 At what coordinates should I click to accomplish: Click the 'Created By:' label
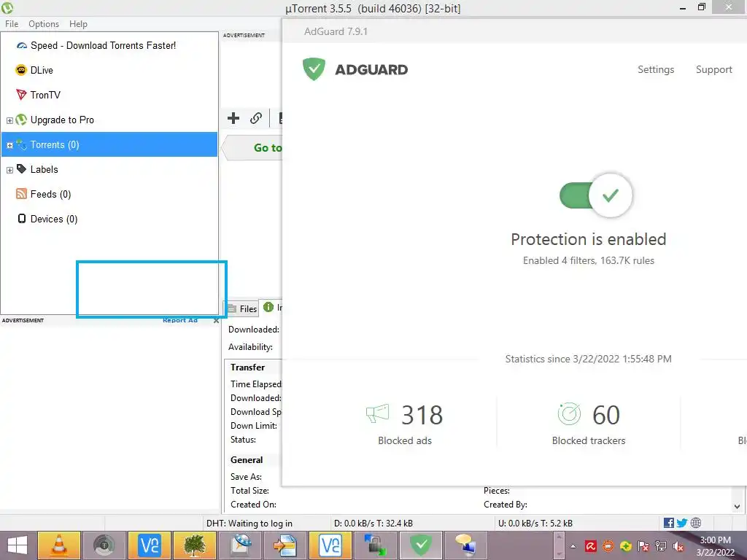506,505
